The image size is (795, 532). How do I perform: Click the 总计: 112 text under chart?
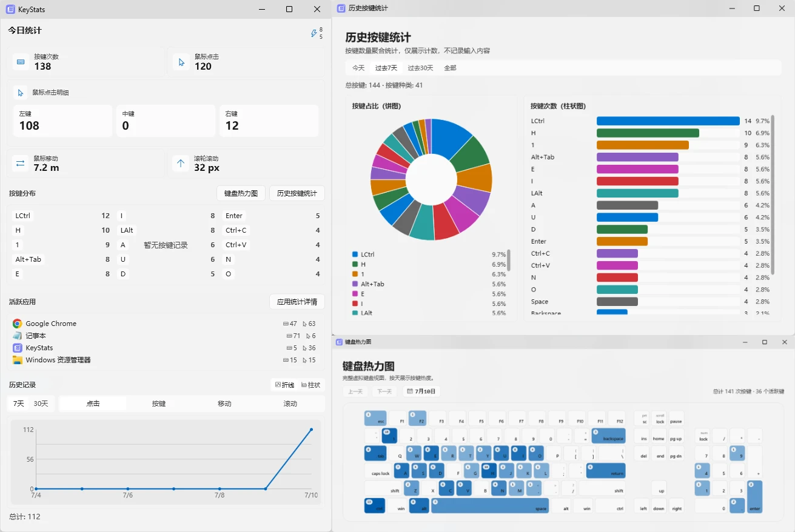click(x=25, y=517)
